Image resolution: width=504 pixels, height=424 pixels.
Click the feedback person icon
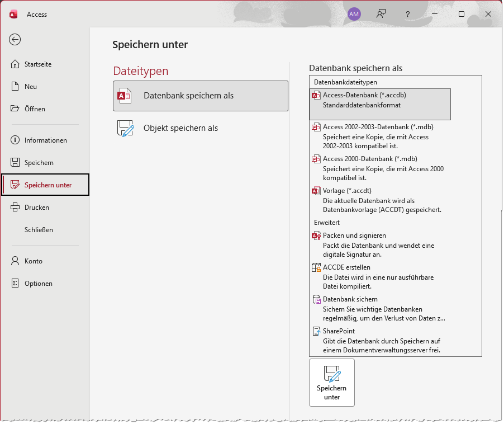[x=381, y=14]
